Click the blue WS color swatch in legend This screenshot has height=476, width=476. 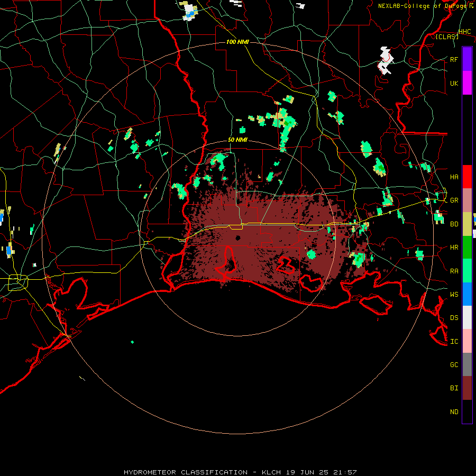point(467,294)
